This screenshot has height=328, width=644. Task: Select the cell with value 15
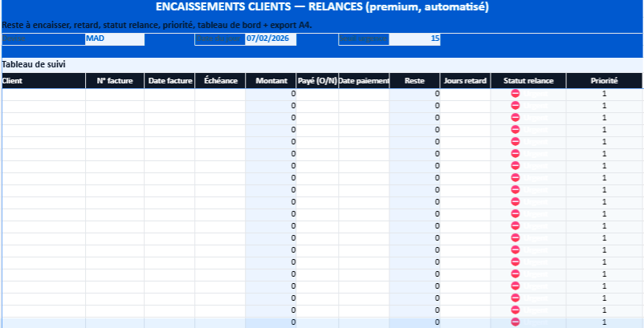tap(414, 38)
